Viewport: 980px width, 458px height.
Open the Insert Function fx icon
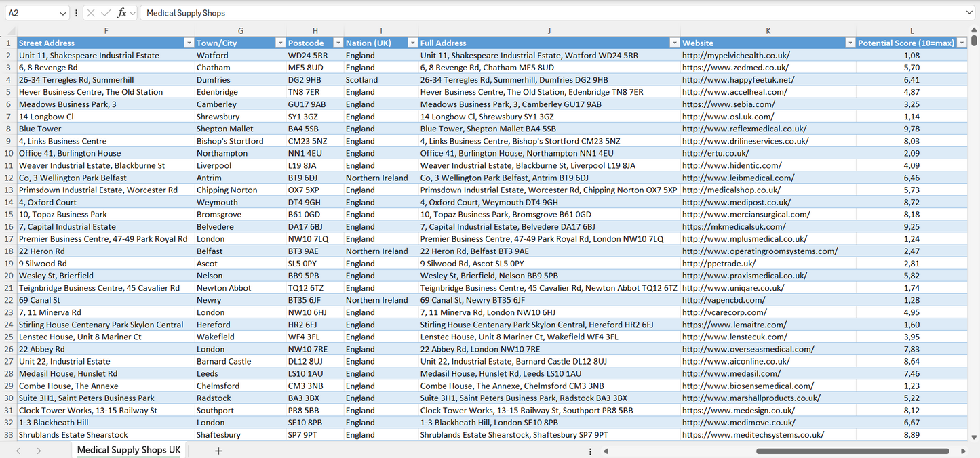pos(121,13)
